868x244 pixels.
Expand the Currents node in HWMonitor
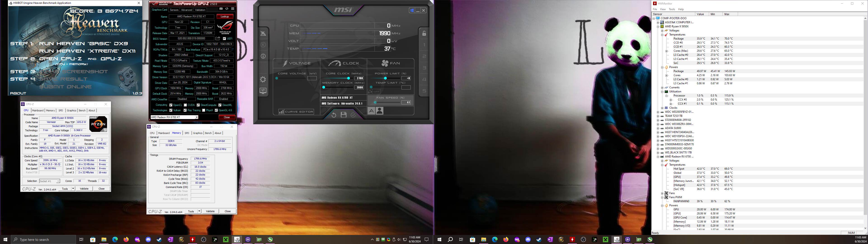coord(662,87)
